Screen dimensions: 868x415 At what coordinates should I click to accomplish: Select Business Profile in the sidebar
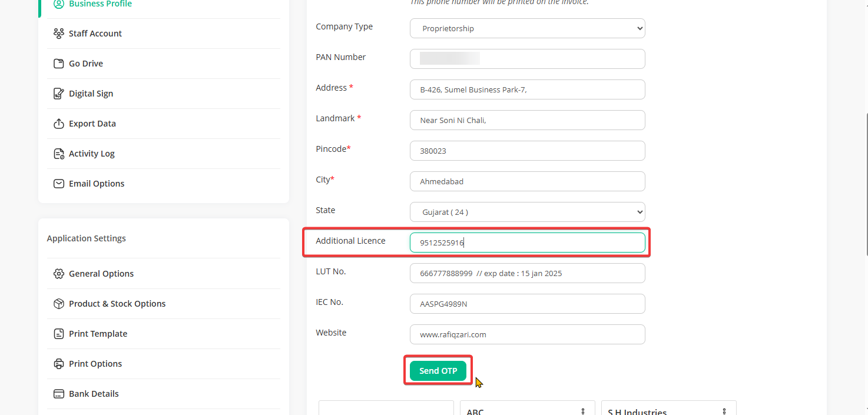pyautogui.click(x=100, y=4)
